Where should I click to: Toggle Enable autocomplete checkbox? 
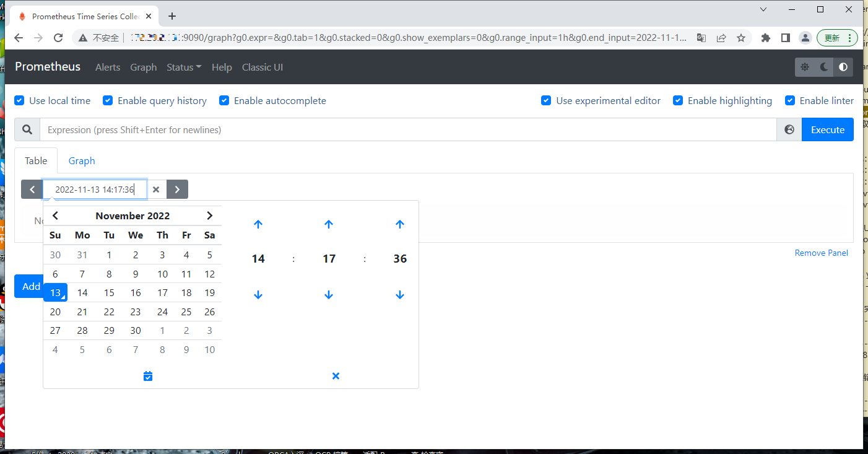click(224, 100)
